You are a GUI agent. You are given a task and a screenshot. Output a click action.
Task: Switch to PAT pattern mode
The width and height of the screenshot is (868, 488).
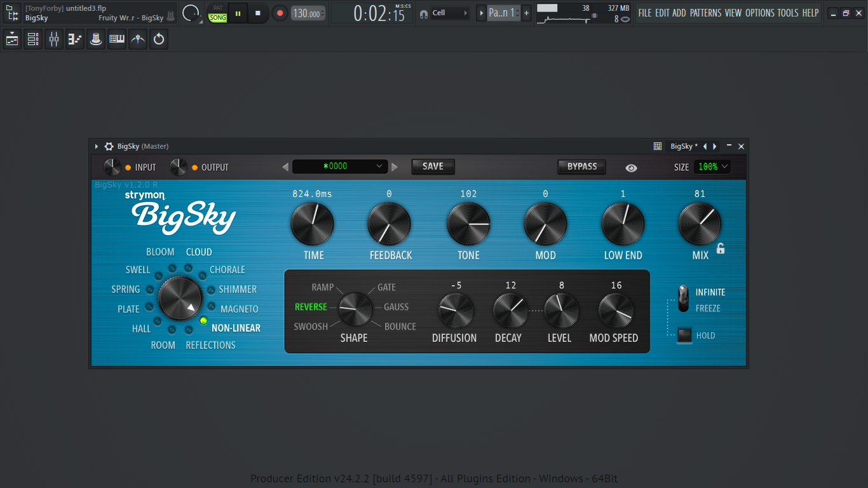[218, 8]
